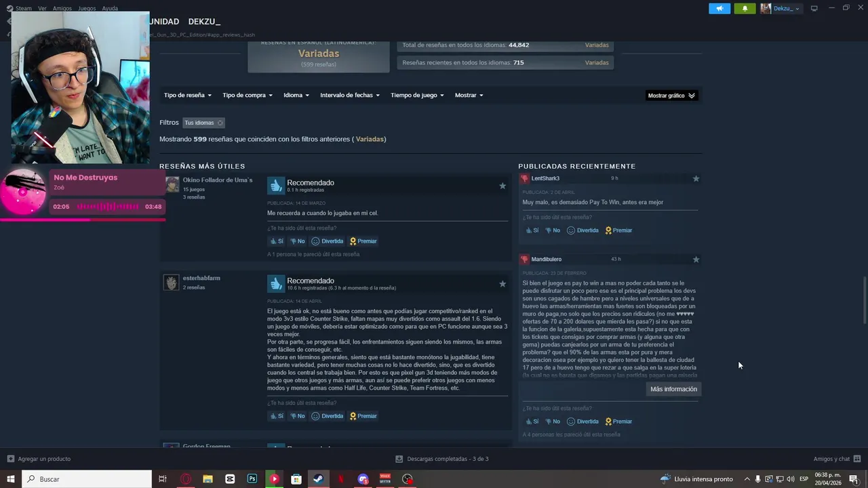Expand Tipo de reseña filter
Screen dimensions: 868x488
188,95
